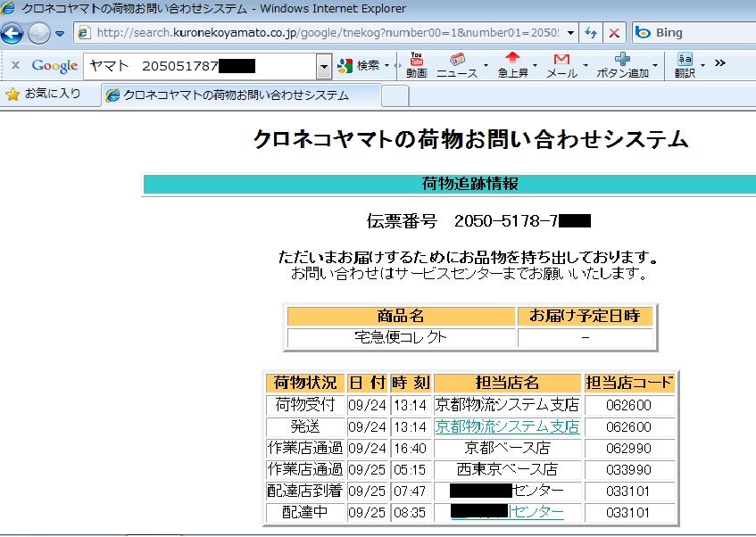756x537 pixels.
Task: Click the IE icon on the page tab
Action: (112, 95)
